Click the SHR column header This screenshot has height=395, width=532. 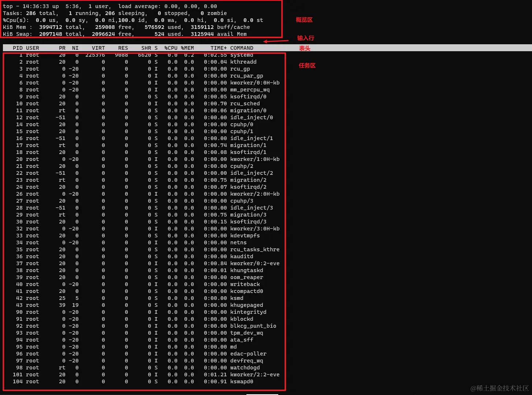(x=146, y=48)
